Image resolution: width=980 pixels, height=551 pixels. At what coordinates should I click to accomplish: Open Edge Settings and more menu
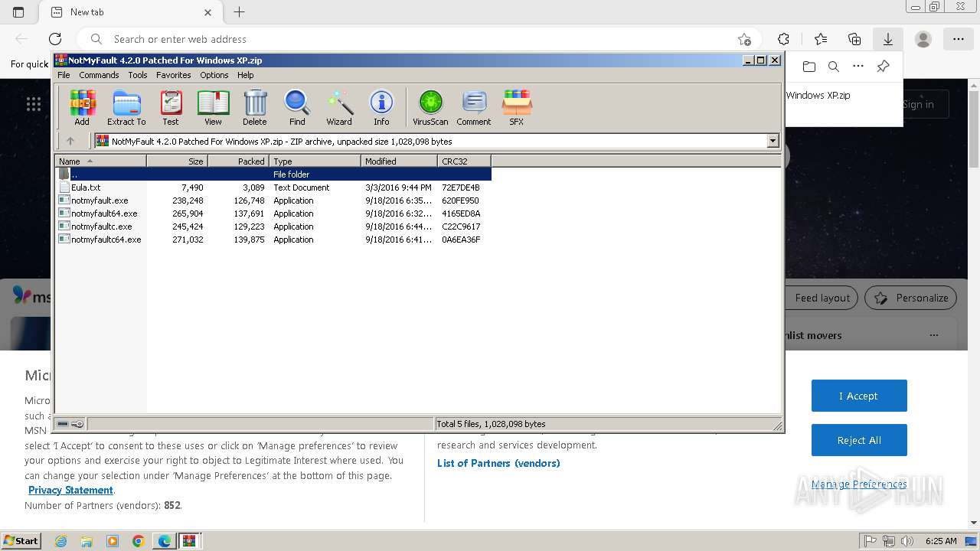point(959,39)
